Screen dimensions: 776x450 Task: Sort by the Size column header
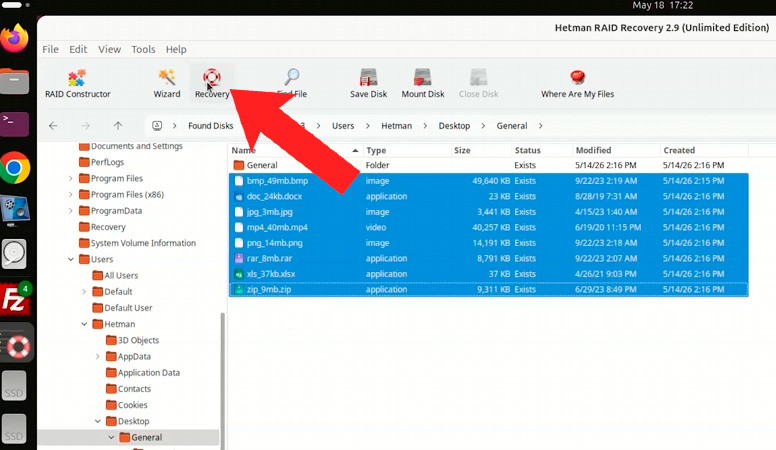481,150
